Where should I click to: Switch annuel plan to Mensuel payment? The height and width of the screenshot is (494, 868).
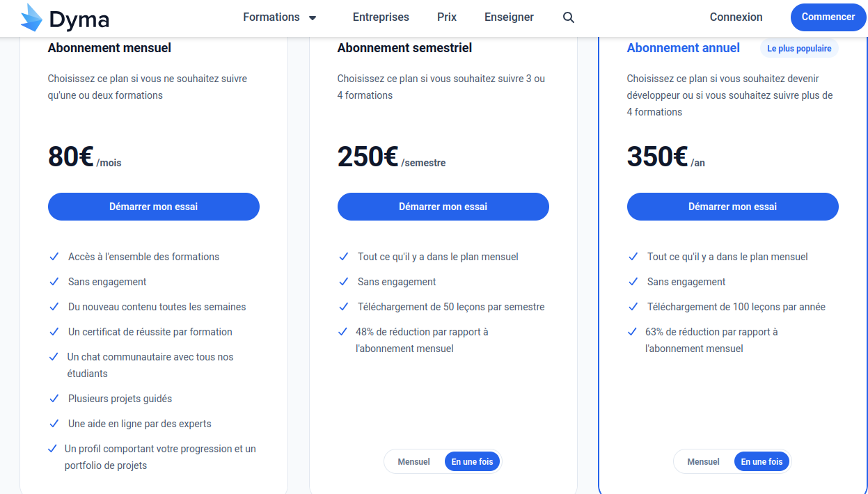[x=703, y=461]
